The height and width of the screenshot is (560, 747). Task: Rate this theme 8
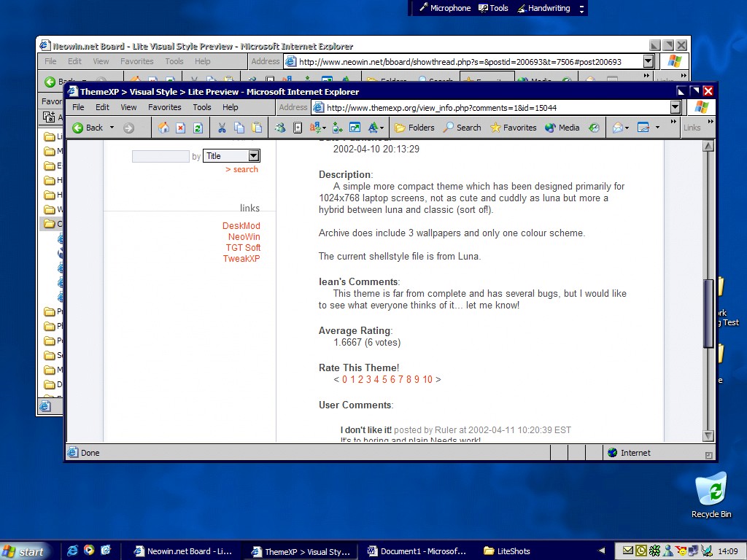click(x=409, y=379)
